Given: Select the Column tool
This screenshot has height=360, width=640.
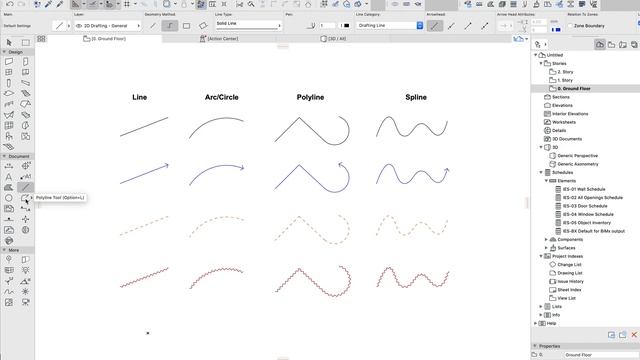Looking at the screenshot, I should click(9, 83).
